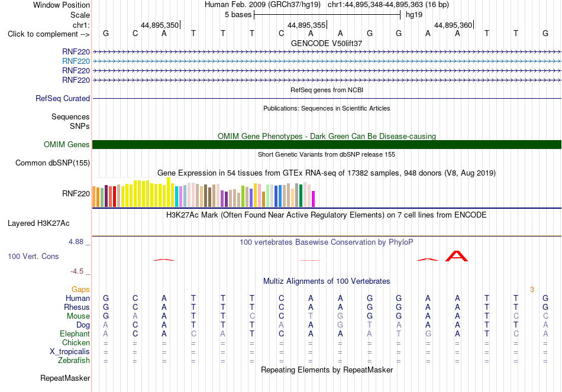
Task: Click the '5 bases' scale bar
Action: click(327, 15)
